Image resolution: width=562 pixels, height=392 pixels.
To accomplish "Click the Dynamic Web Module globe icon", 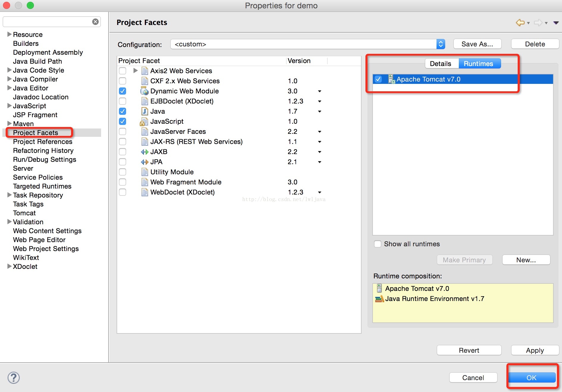I will pyautogui.click(x=144, y=91).
